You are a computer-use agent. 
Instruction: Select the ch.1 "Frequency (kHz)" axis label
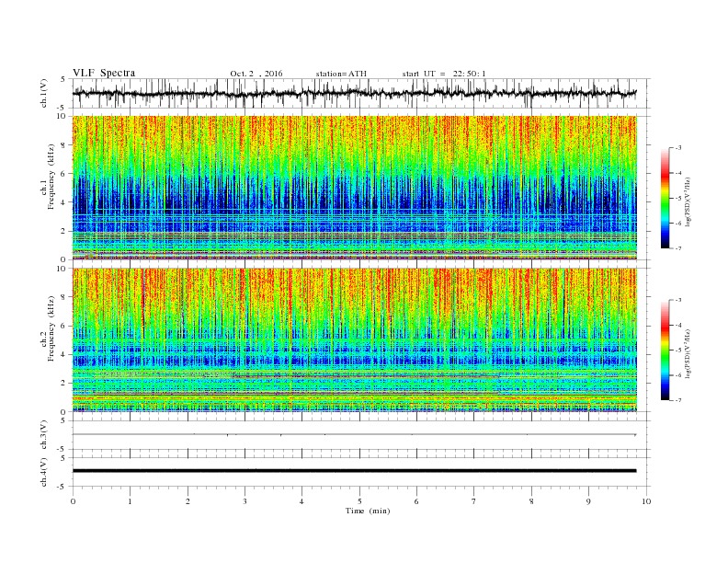point(51,177)
